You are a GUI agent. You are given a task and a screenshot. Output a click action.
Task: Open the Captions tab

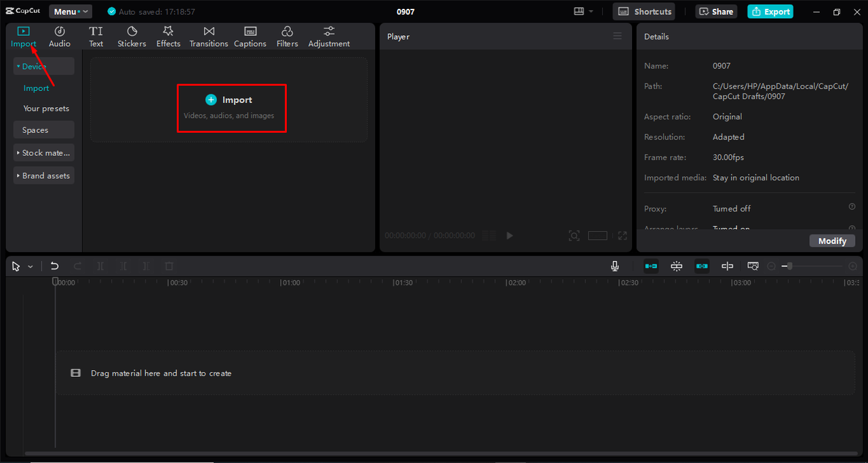pyautogui.click(x=250, y=37)
